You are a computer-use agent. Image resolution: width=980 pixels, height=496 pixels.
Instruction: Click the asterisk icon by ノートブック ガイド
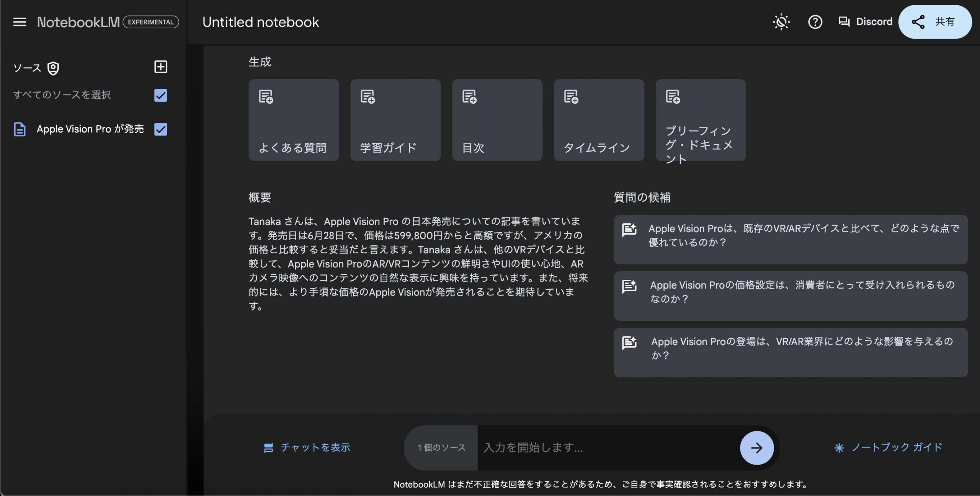[839, 448]
